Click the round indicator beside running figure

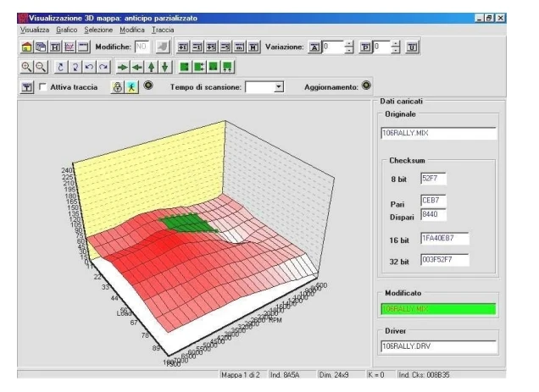pos(147,86)
